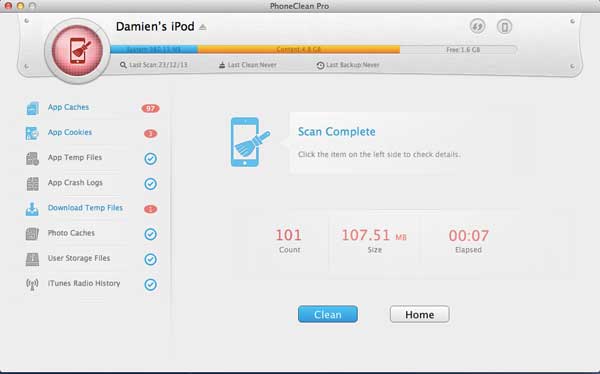Click the blue Clean button
Viewport: 600px width, 374px height.
pos(328,314)
